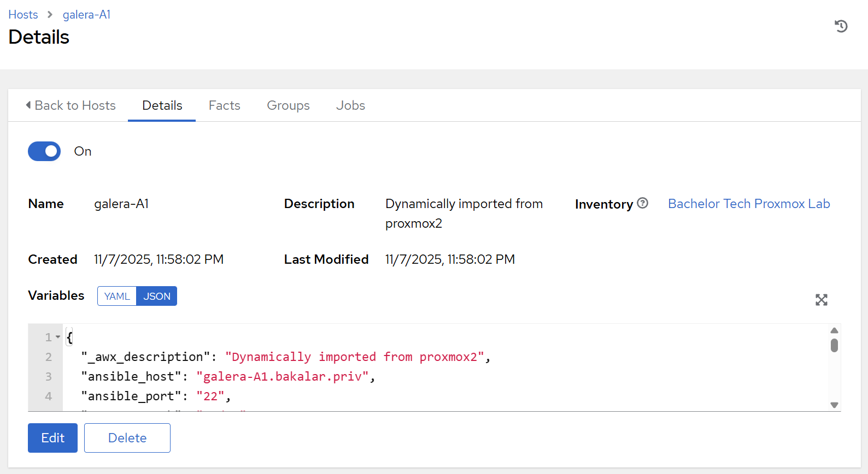The height and width of the screenshot is (474, 868).
Task: Open the activity stream history icon
Action: tap(841, 26)
